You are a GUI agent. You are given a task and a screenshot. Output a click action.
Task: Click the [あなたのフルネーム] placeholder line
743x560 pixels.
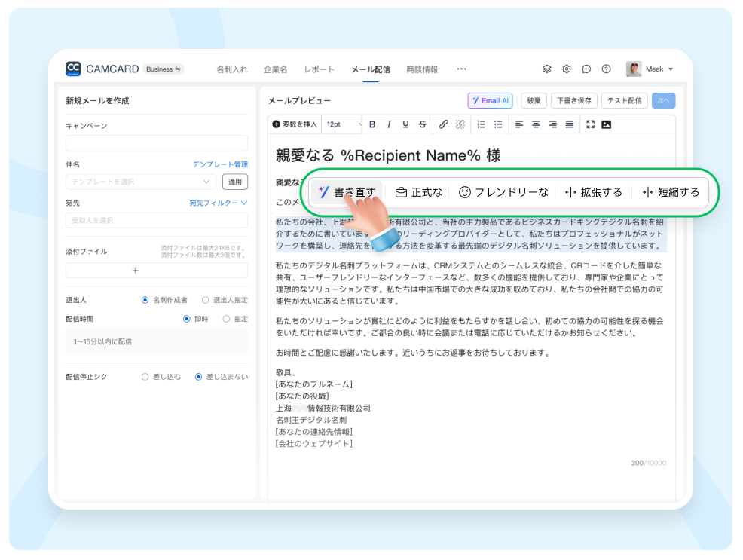click(313, 384)
